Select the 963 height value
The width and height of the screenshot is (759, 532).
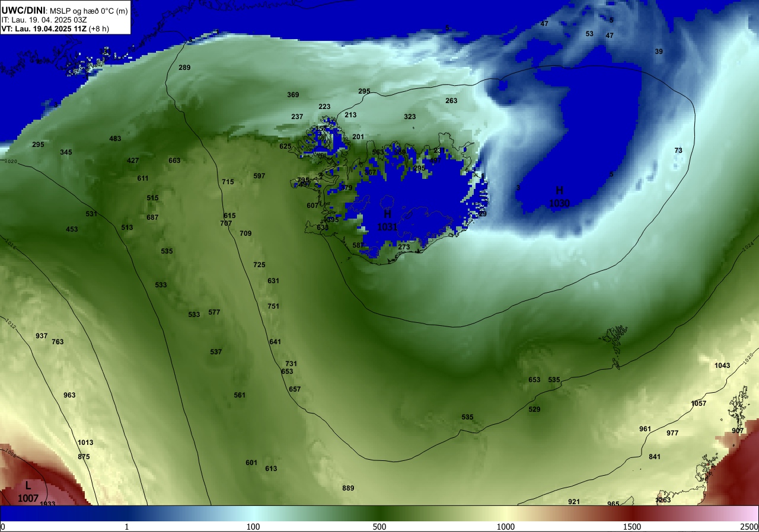point(69,395)
